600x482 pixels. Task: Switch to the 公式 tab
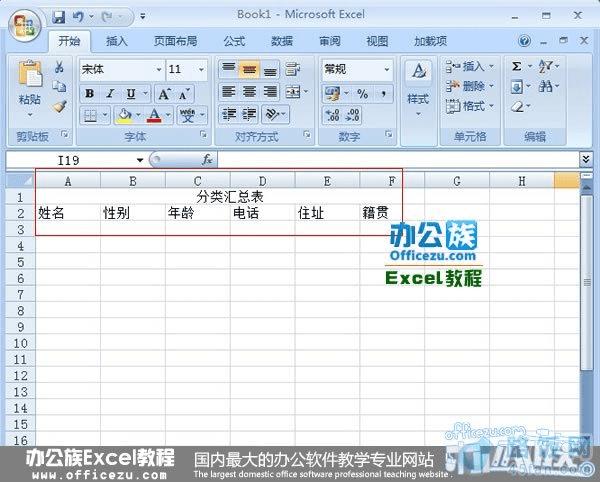click(234, 41)
